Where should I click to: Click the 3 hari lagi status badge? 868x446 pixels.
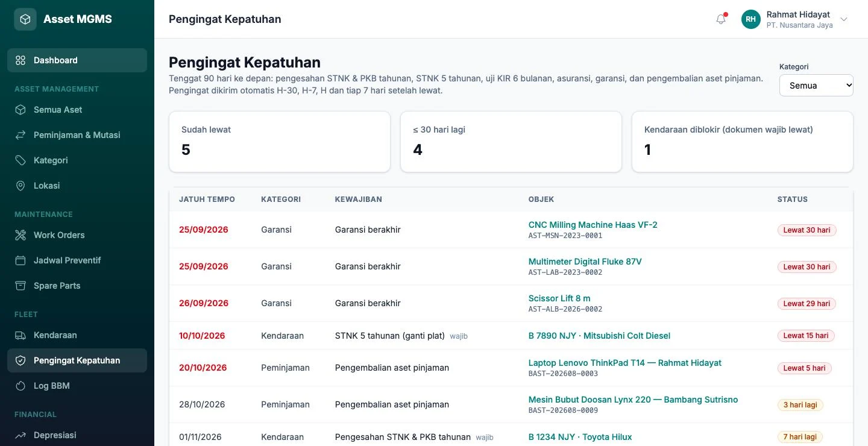(800, 405)
